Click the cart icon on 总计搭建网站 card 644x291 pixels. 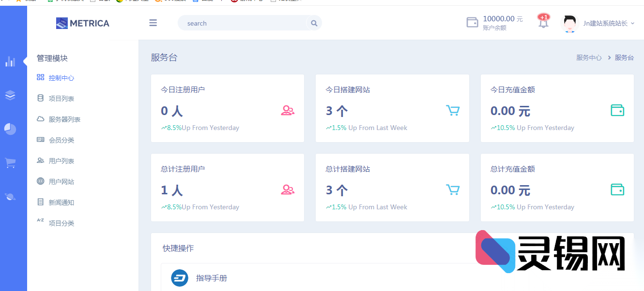point(453,189)
